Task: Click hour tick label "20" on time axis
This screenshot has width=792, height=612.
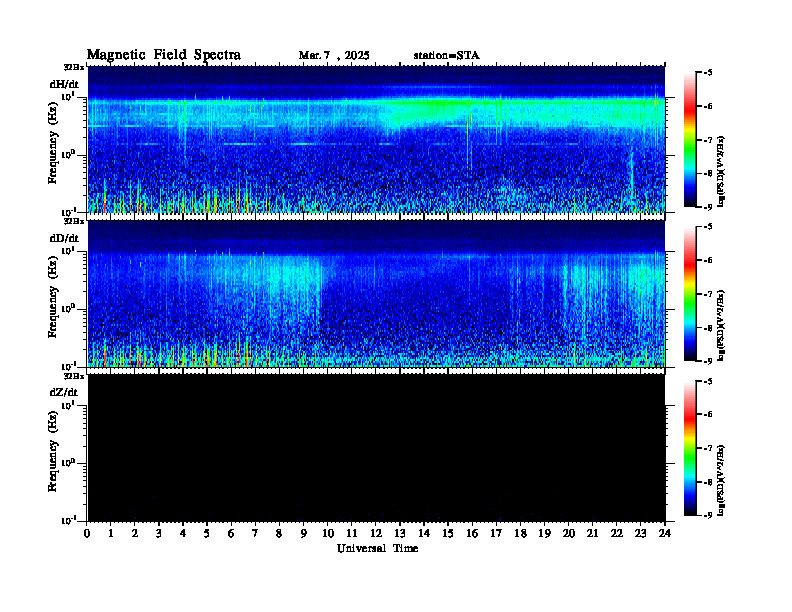Action: [569, 534]
